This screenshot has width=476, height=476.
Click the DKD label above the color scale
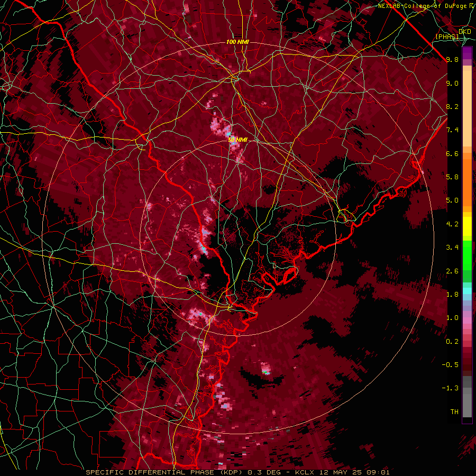click(465, 32)
